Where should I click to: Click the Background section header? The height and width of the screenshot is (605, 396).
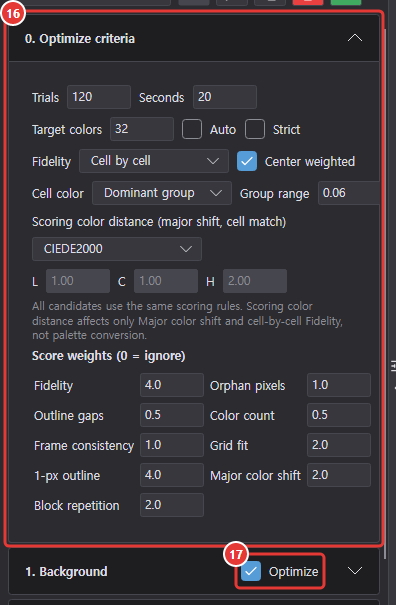[194, 571]
